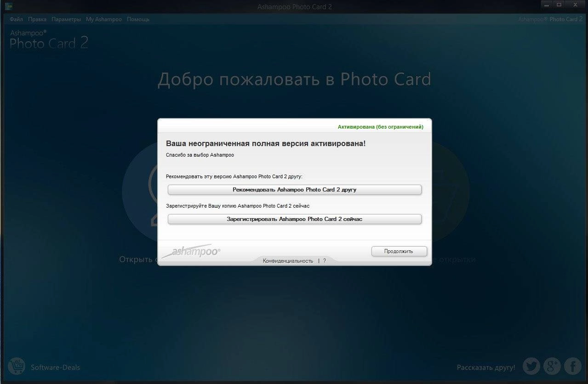Minimize the Ashampoo Photo Card 2 window
This screenshot has height=384, width=588.
[x=547, y=5]
